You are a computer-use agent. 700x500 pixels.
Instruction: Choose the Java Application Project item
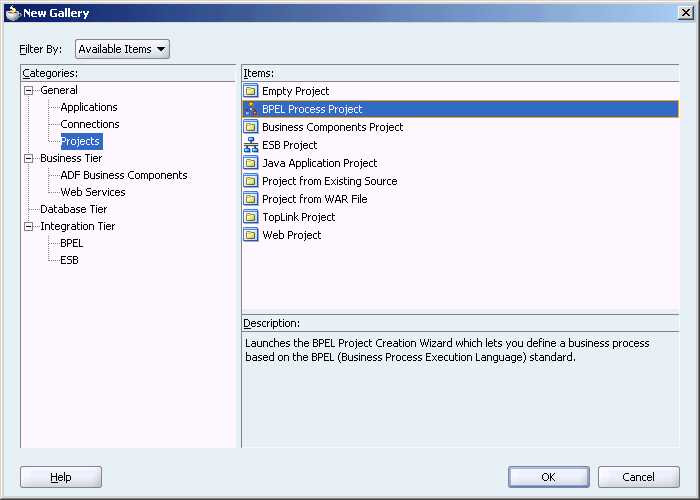pos(460,163)
